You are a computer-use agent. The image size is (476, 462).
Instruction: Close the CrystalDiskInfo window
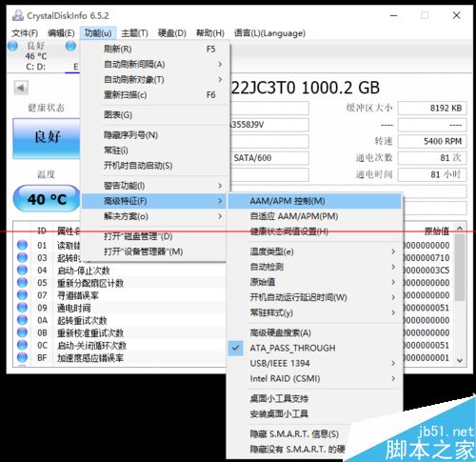(x=456, y=15)
